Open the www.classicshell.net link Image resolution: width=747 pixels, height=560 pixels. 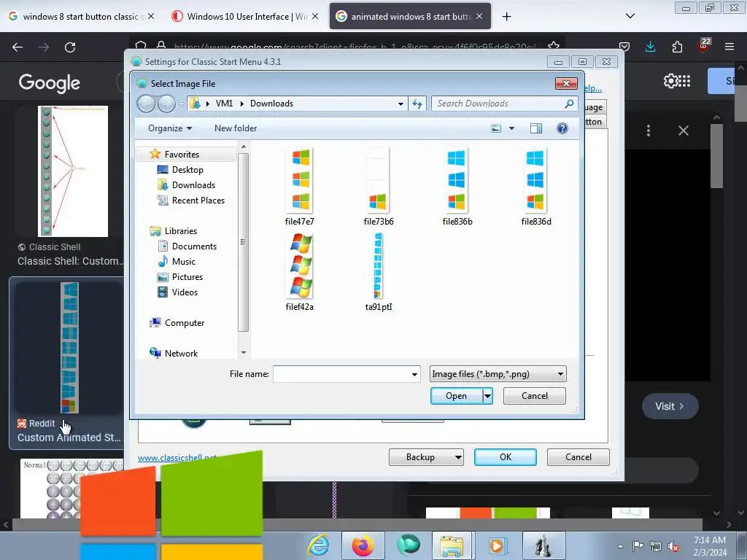click(177, 458)
